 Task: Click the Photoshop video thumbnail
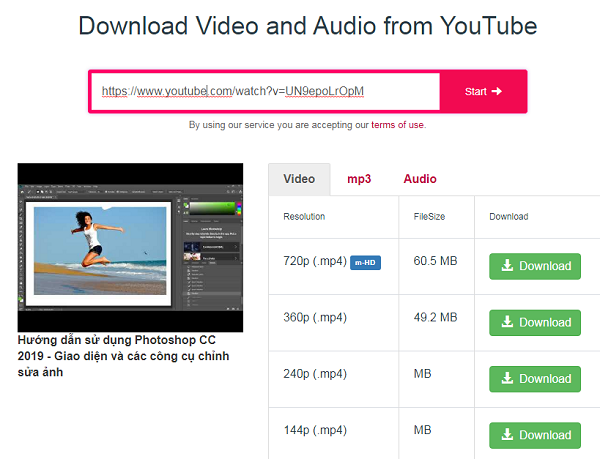coord(130,247)
